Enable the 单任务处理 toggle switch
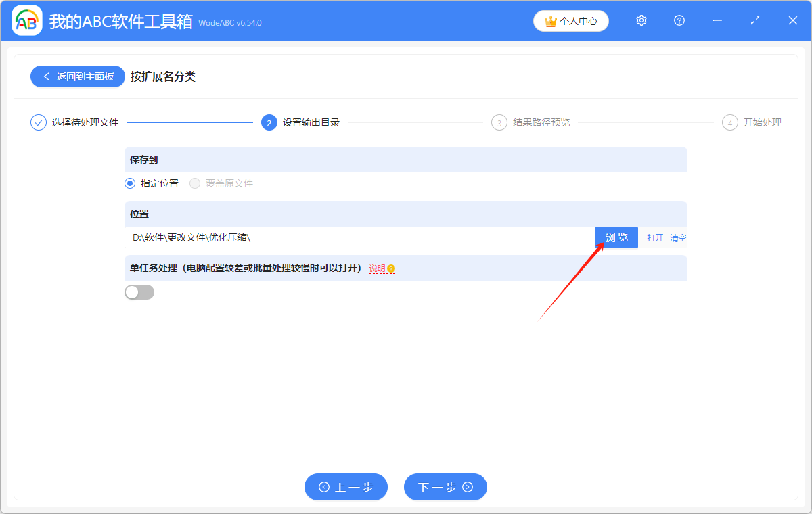Screen dimensions: 812x514 (139, 291)
